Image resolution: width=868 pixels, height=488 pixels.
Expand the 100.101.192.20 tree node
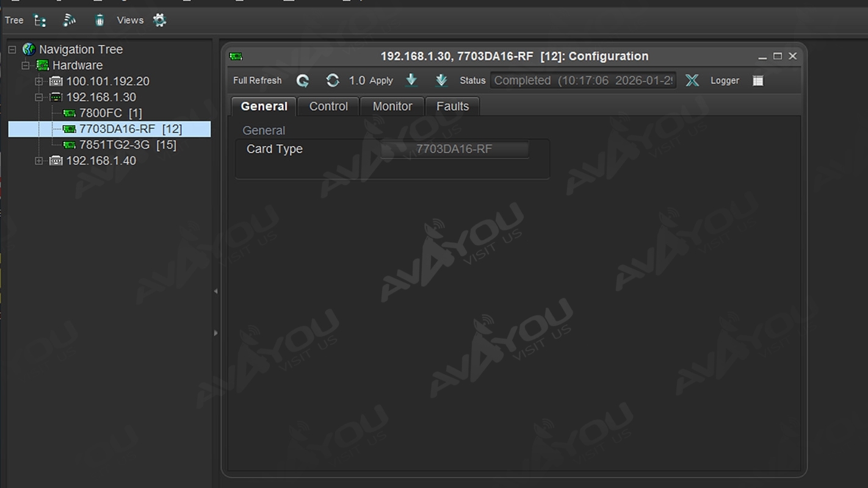[39, 82]
